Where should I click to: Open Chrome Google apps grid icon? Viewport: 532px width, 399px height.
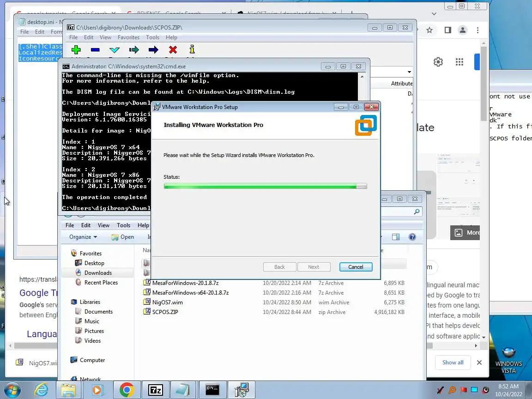point(459,62)
